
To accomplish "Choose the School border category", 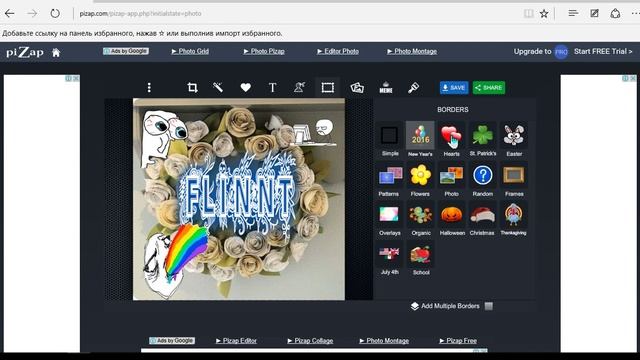I will [420, 259].
